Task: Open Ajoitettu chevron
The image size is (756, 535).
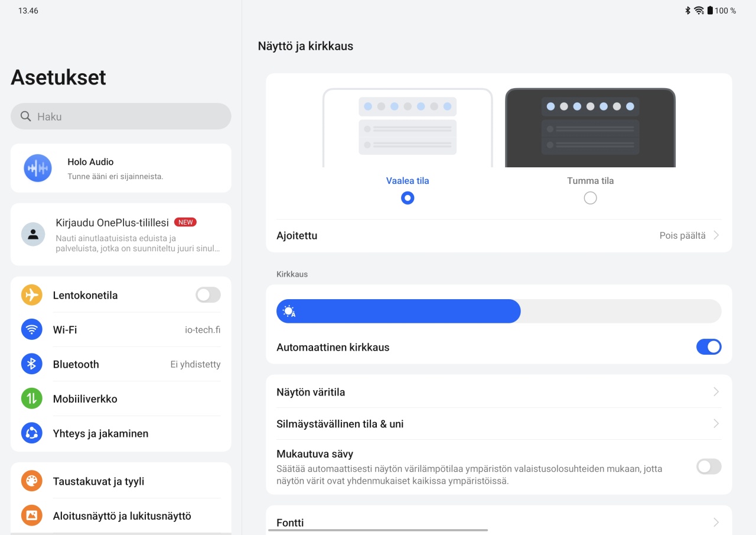Action: coord(716,235)
